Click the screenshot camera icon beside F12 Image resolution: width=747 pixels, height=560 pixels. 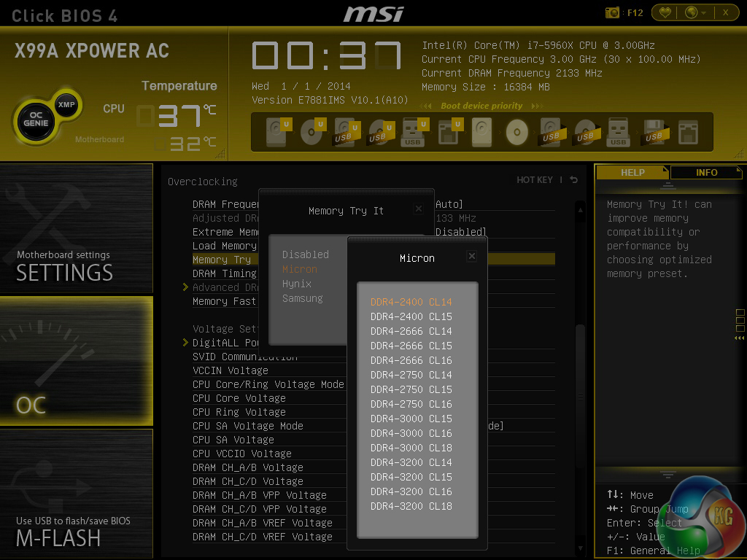click(x=612, y=12)
